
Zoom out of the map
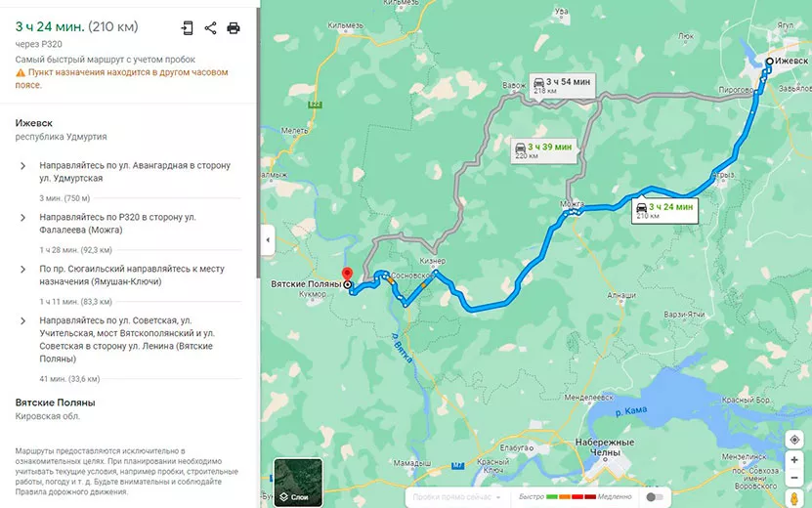click(x=794, y=478)
